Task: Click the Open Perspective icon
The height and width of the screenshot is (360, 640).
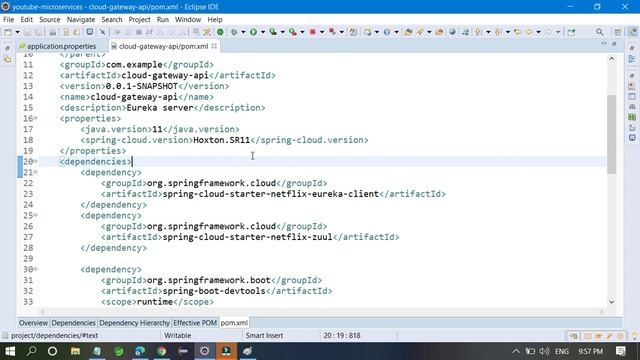Action: click(618, 32)
